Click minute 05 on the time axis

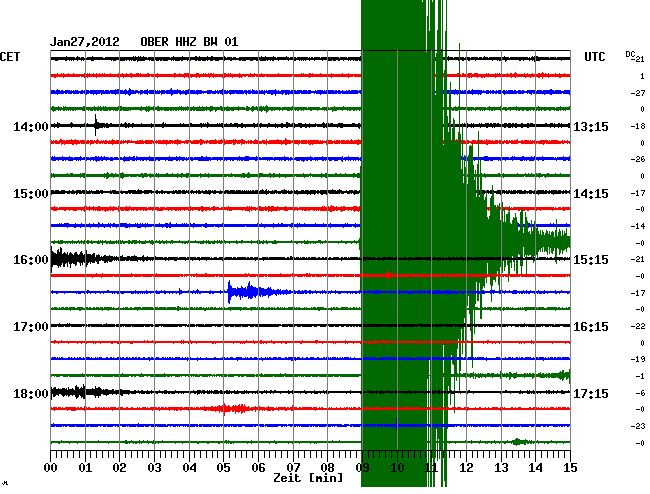coord(223,468)
